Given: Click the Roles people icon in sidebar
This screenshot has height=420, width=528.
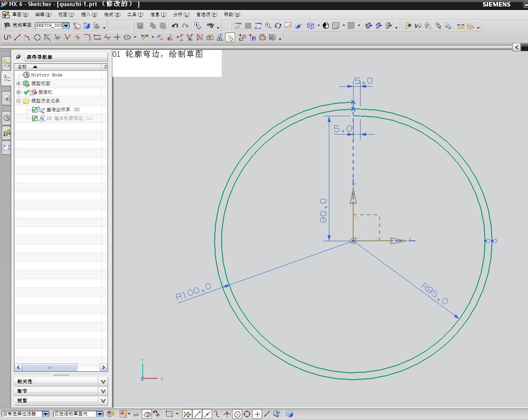Looking at the screenshot, I should tap(7, 133).
